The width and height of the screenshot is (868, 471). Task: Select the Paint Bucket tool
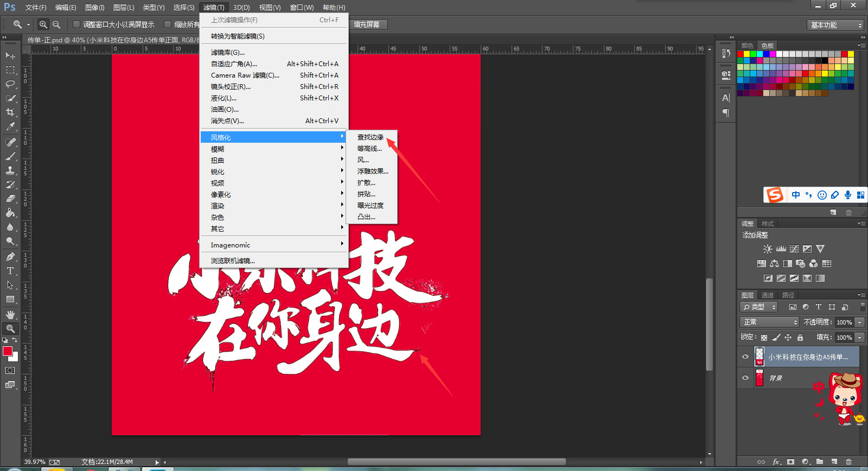(x=10, y=213)
